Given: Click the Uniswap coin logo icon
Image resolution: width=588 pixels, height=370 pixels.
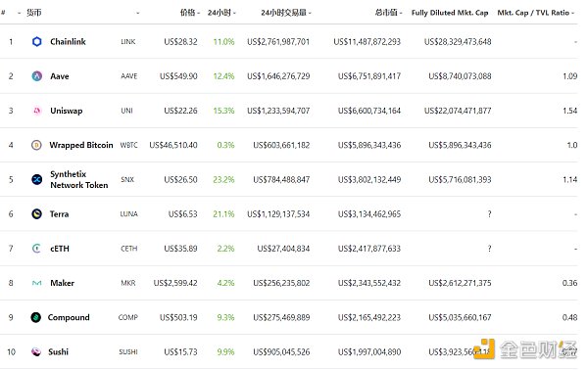Looking at the screenshot, I should tap(37, 111).
